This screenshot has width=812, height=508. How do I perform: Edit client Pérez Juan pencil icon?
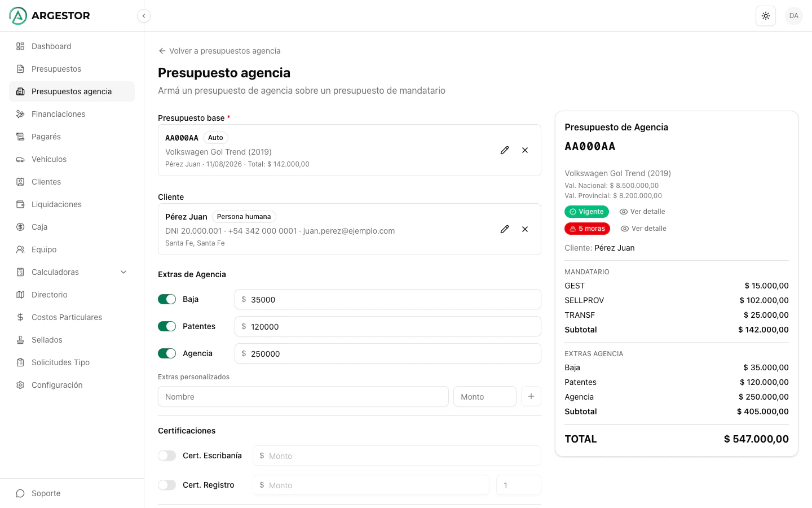[x=505, y=229]
